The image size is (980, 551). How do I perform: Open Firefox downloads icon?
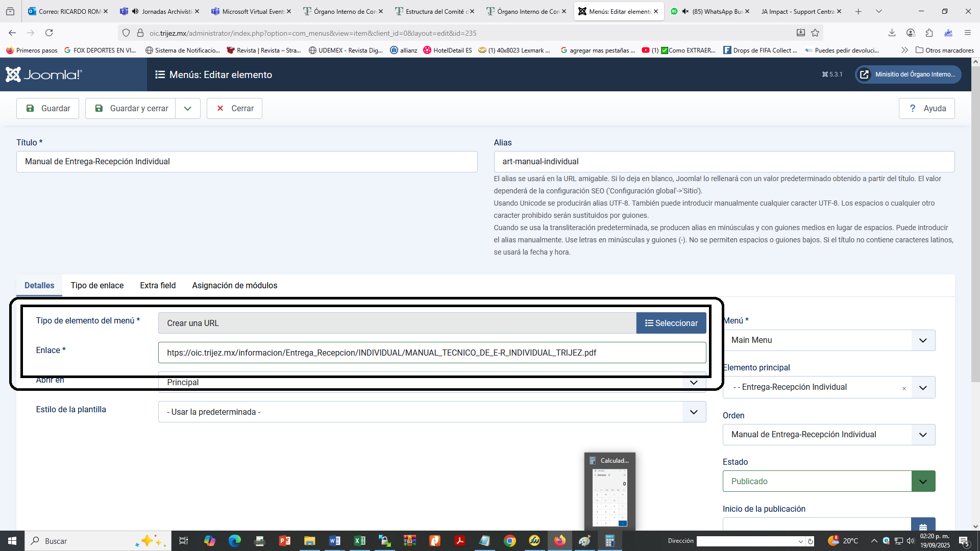[892, 33]
